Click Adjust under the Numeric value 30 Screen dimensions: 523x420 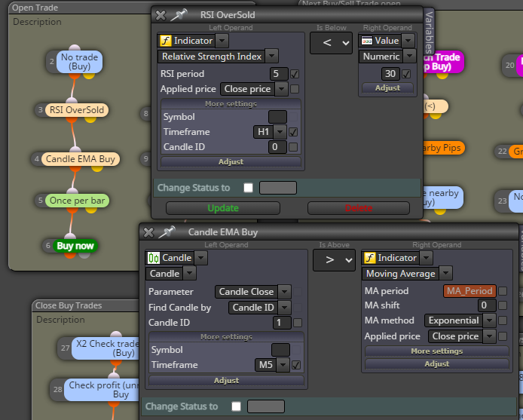point(387,87)
